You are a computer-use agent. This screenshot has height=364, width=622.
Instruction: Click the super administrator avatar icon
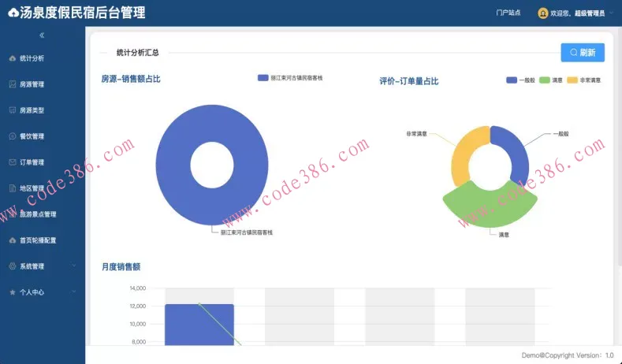(542, 13)
